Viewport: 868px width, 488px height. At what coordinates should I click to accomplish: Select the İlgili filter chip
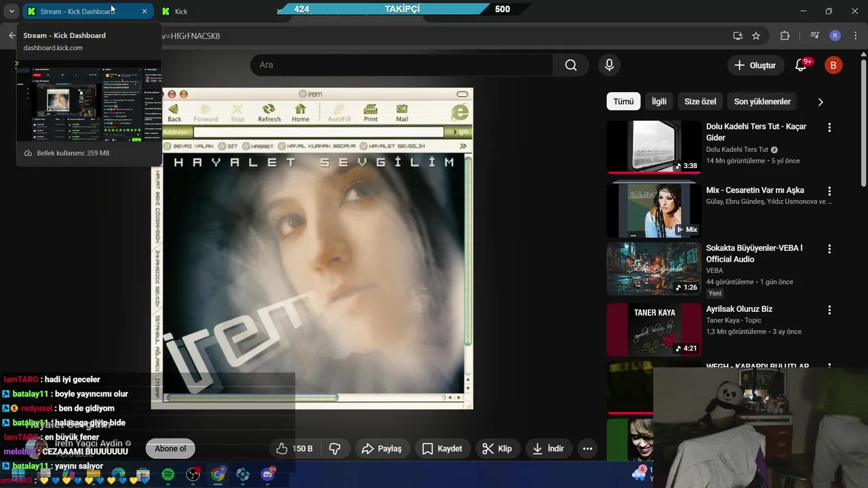[x=659, y=102]
